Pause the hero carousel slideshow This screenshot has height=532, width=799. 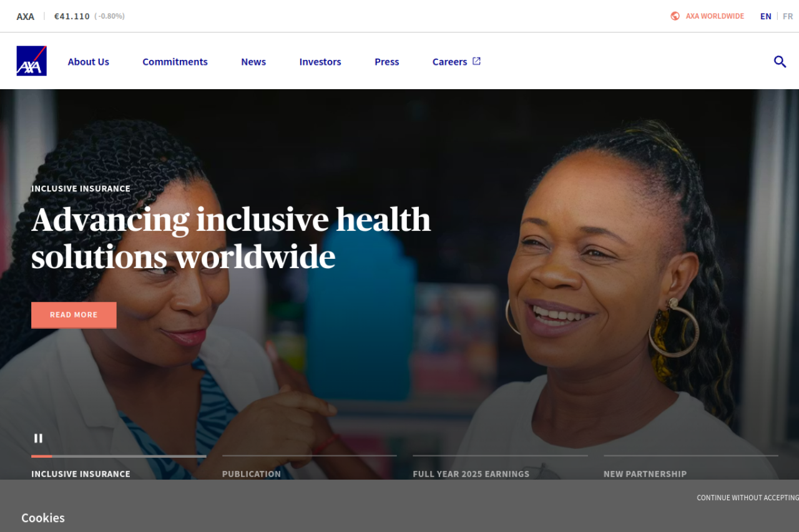(x=38, y=438)
